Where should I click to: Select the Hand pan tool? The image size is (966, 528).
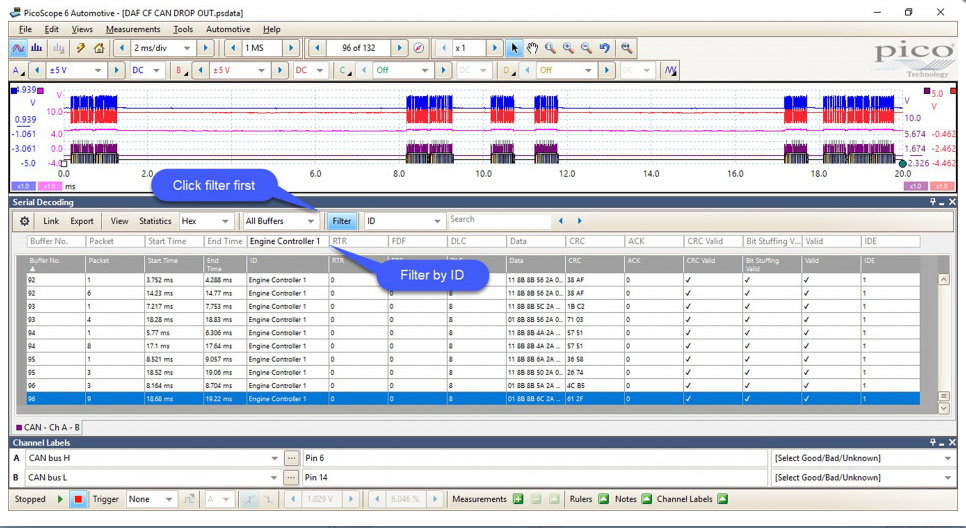(532, 48)
